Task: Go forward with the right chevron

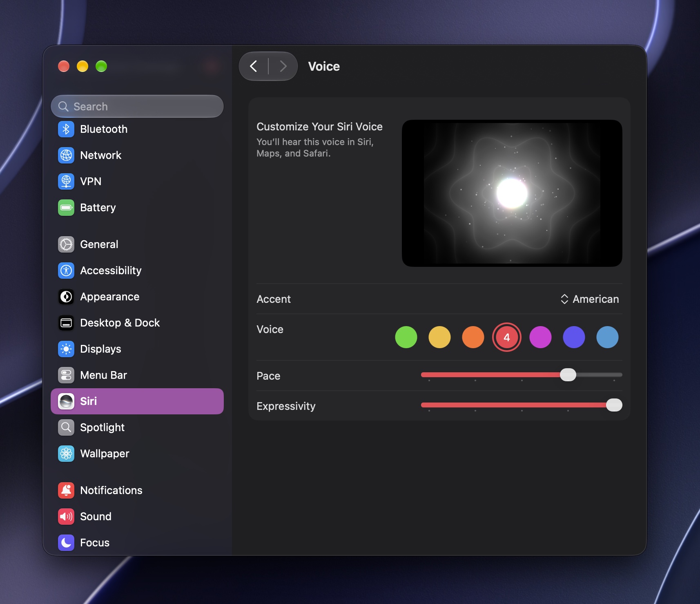Action: [283, 66]
